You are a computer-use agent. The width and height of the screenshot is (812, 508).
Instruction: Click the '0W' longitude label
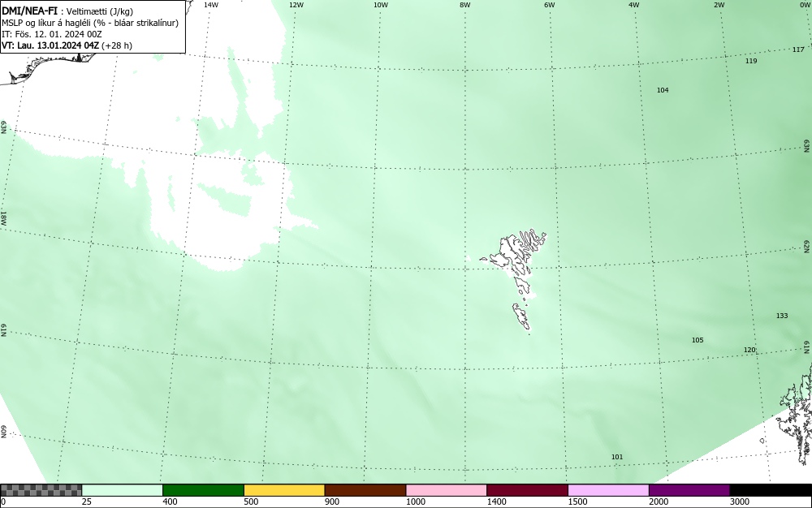804,5
